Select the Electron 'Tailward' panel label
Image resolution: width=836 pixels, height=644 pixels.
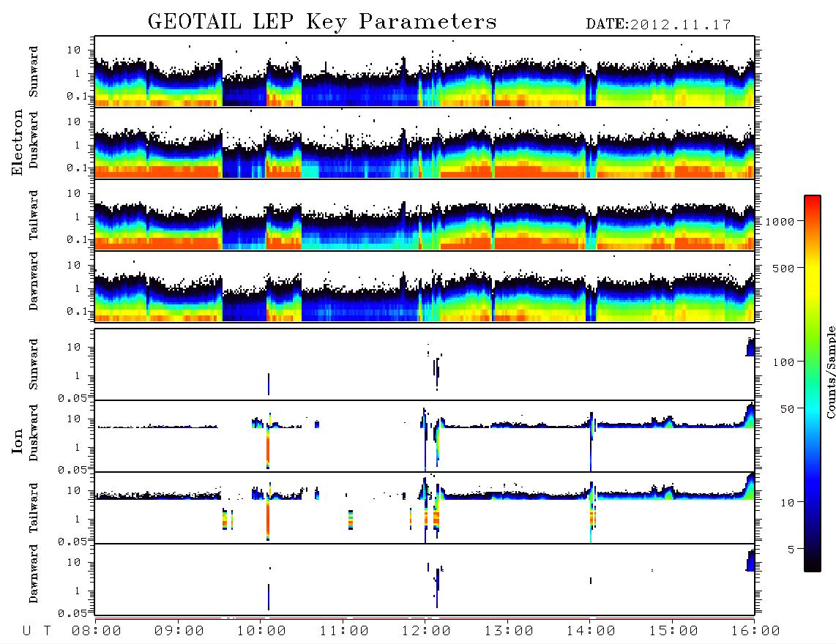(34, 215)
